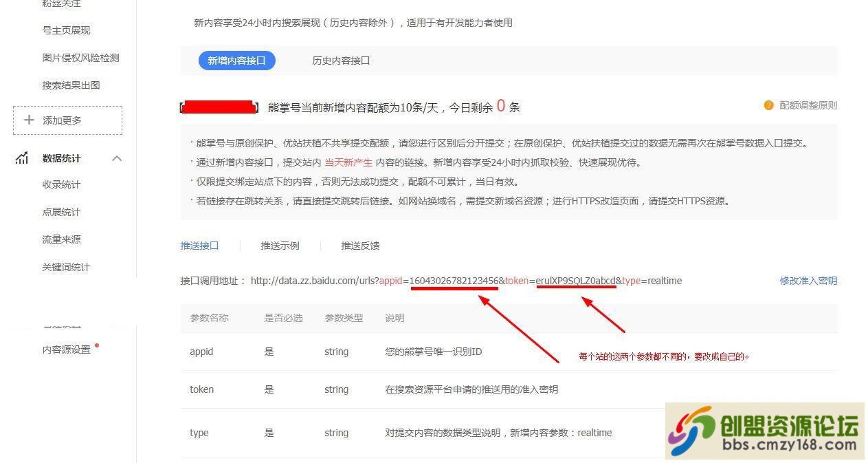
Task: Switch to 历史内容接口 tab
Action: 341,61
